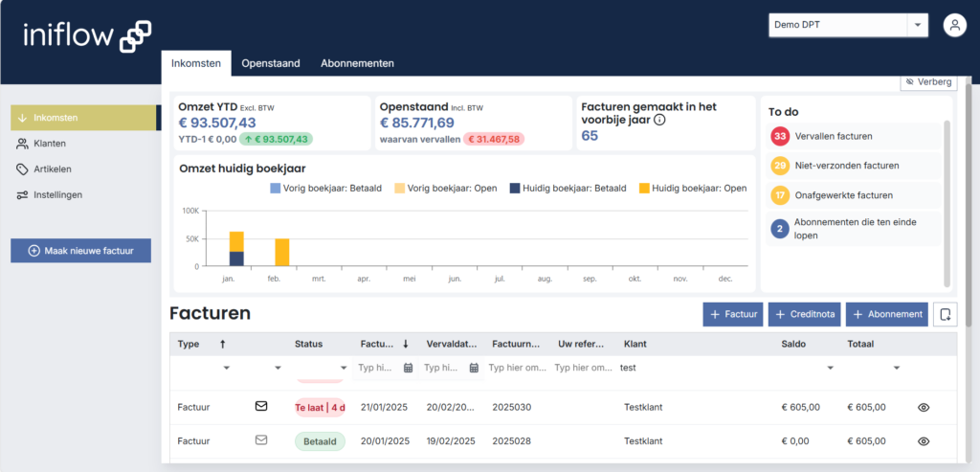Click blue badge 2 for Abonnementen
Screen dimensions: 980x472
tap(779, 229)
